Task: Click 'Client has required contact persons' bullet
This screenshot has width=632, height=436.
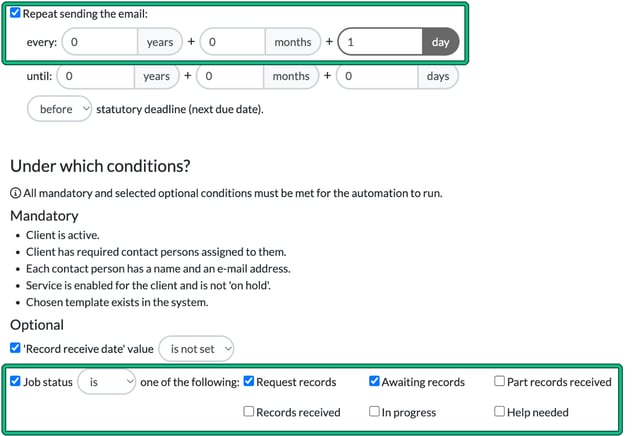Action: click(156, 252)
